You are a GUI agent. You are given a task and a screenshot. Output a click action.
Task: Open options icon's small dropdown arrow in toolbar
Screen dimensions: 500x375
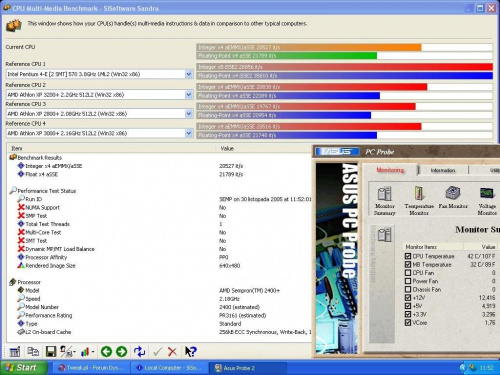(x=74, y=352)
